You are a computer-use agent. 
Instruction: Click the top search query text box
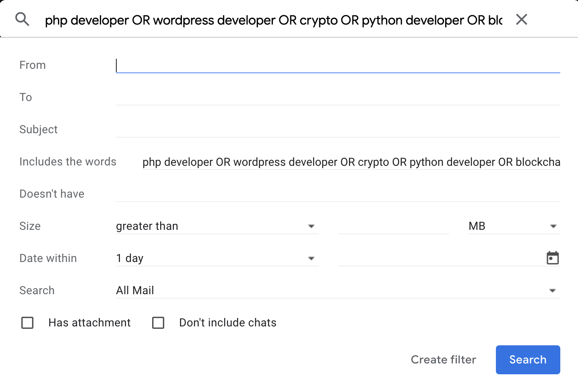[274, 20]
